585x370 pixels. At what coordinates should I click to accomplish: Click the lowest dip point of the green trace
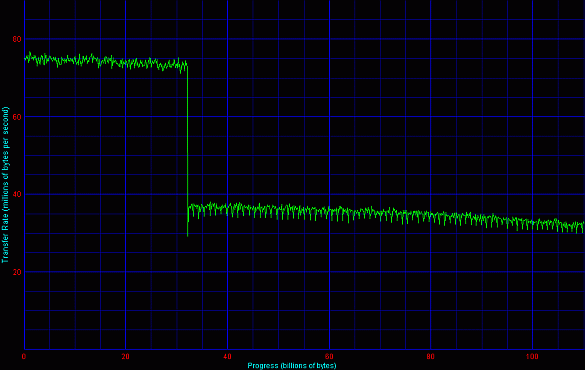click(187, 236)
